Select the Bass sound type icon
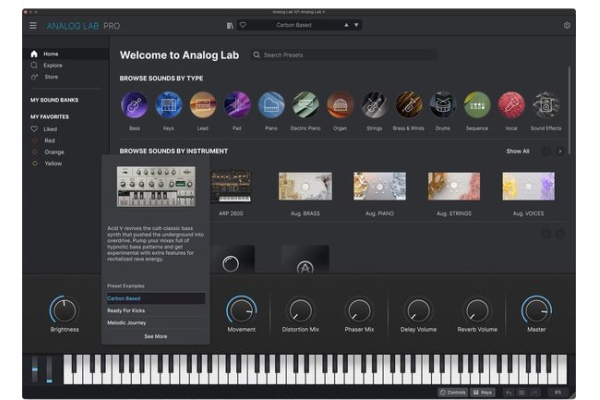 pyautogui.click(x=134, y=105)
